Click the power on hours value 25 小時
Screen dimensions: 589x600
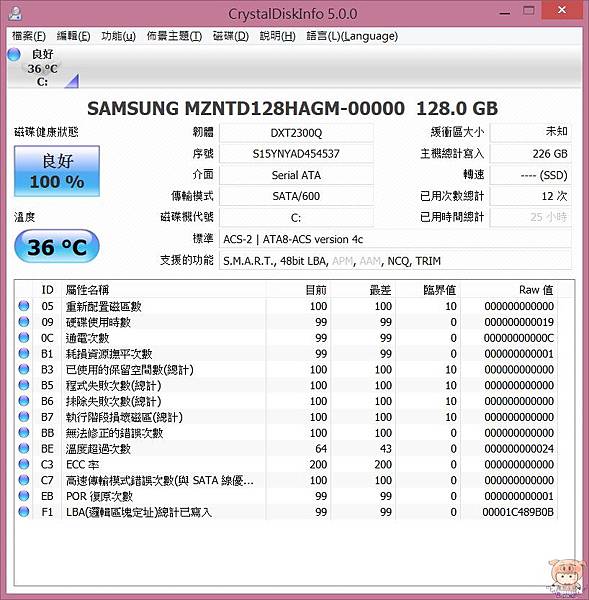[x=531, y=217]
